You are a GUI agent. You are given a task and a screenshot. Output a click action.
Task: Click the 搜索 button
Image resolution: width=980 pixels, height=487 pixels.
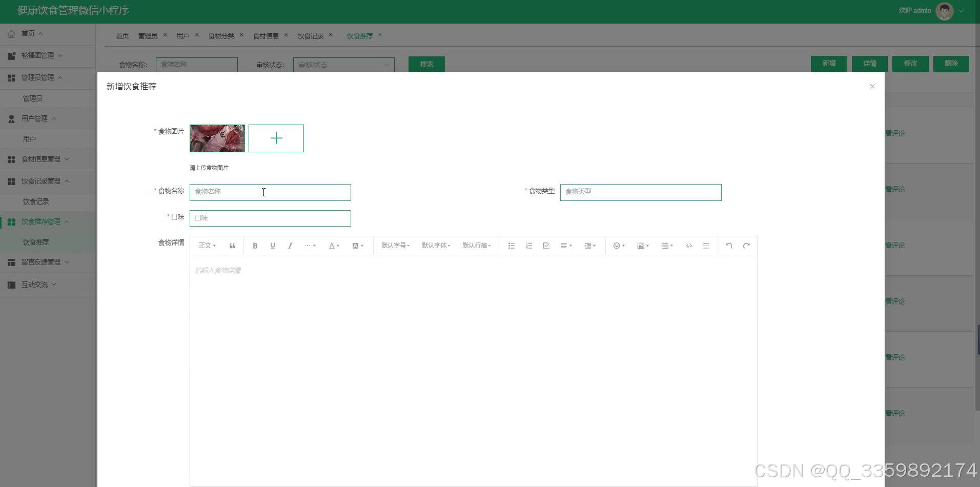click(x=426, y=64)
